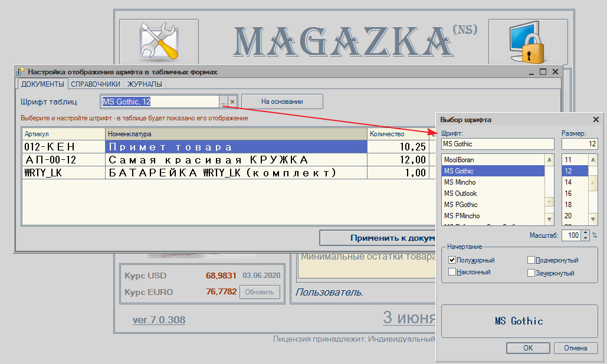Toggle the Наклонный checkbox
Image resolution: width=607 pixels, height=364 pixels.
click(452, 272)
